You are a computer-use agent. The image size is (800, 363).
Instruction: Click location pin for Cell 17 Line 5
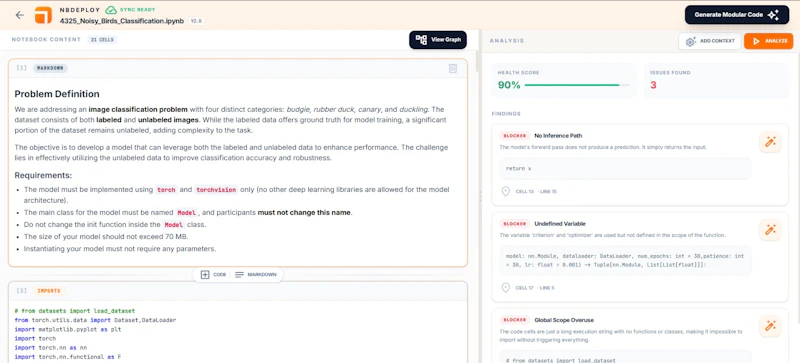click(506, 288)
